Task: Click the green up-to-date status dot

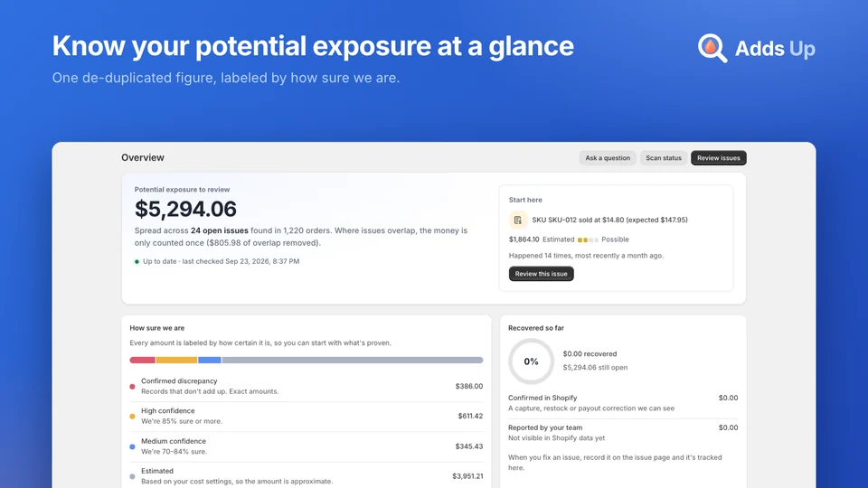Action: tap(137, 262)
